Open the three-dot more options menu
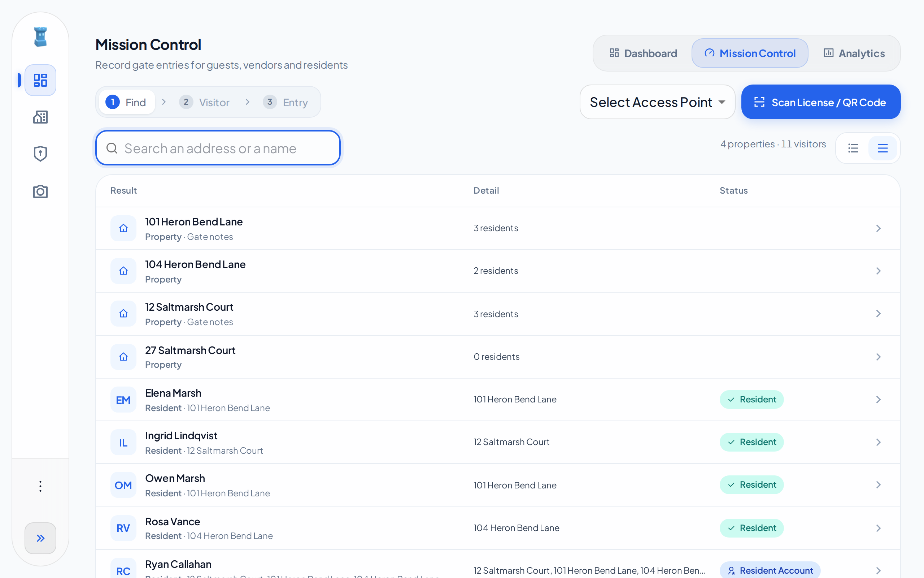Image resolution: width=924 pixels, height=578 pixels. (x=40, y=486)
